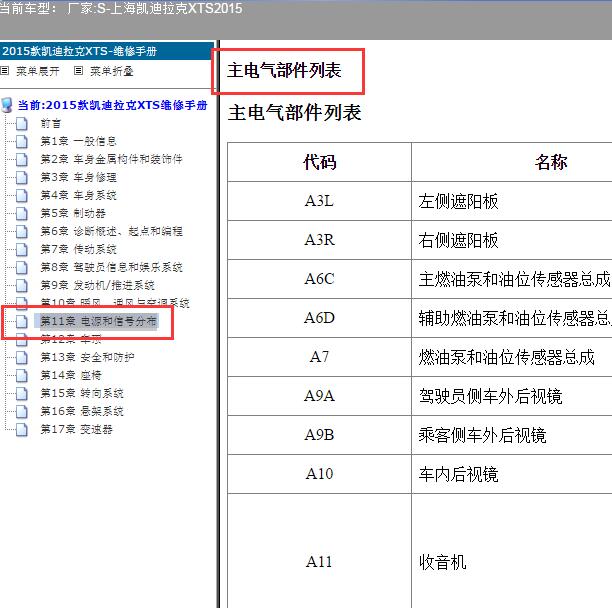Click the 主燃油泵和油位传感器总成 name cell
This screenshot has height=608, width=612.
coord(512,279)
